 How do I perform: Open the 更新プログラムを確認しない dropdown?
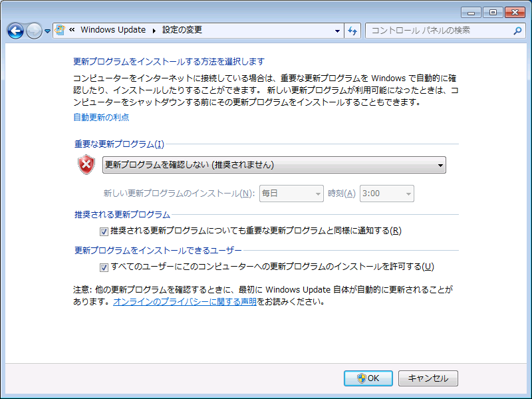(274, 165)
